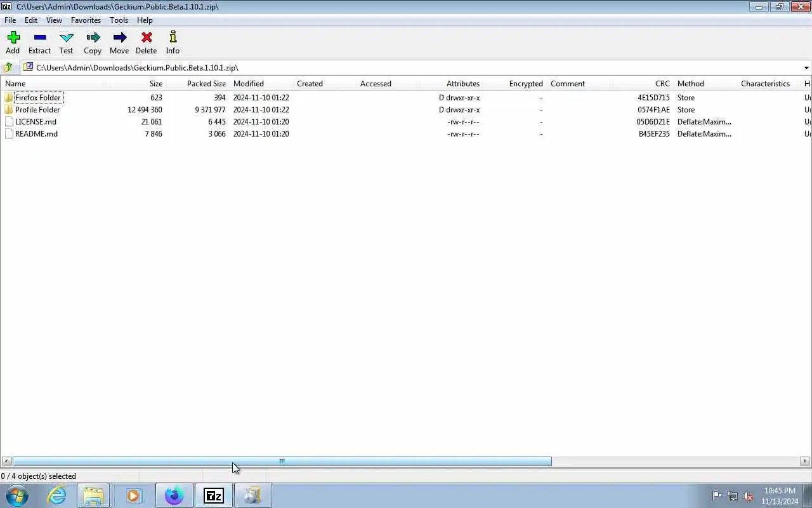Click the horizontal scrollbar right arrow
This screenshot has height=508, width=812.
click(806, 462)
